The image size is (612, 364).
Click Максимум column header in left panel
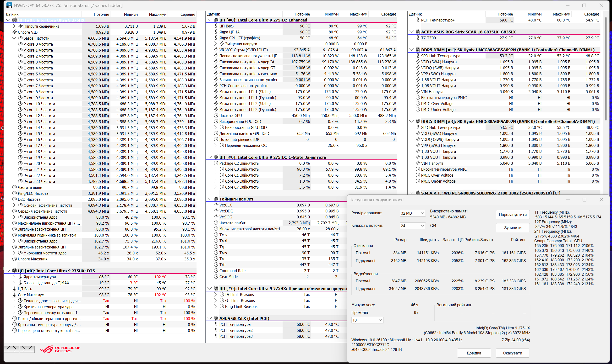pos(157,14)
